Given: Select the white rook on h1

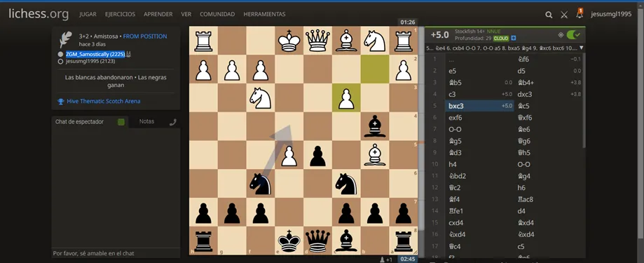Looking at the screenshot, I should coord(203,41).
